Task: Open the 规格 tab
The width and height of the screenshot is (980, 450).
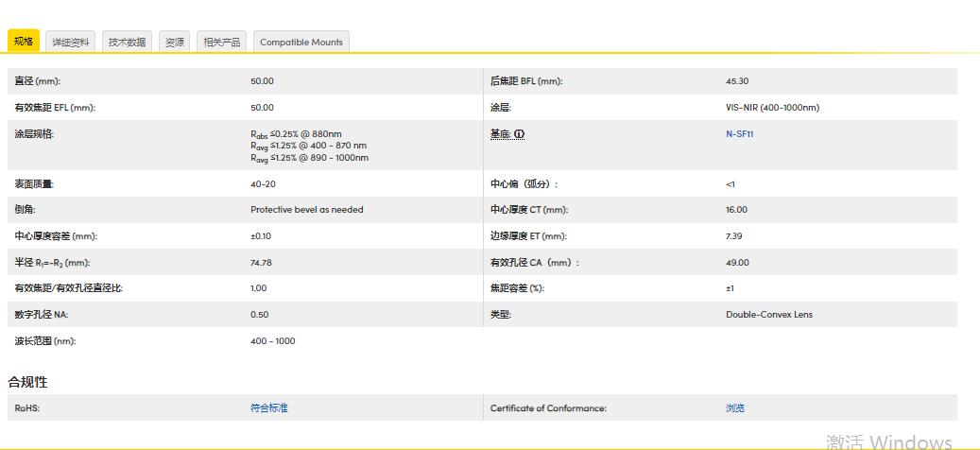Action: (x=24, y=42)
